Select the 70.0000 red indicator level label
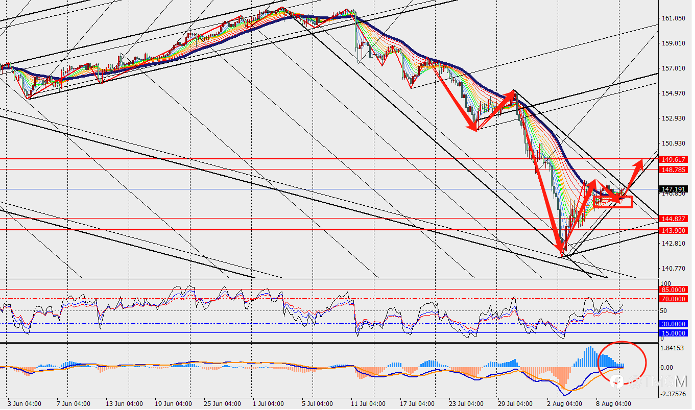695x410 pixels. click(x=673, y=299)
